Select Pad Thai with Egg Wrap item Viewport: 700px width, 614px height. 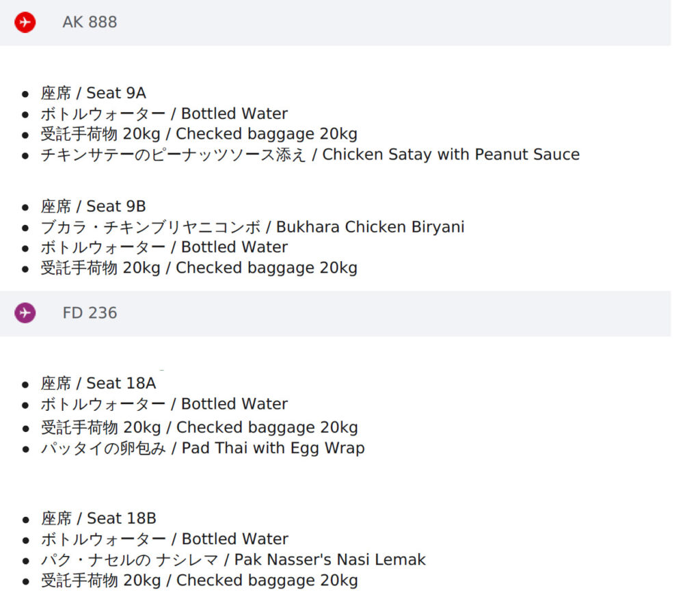click(202, 448)
